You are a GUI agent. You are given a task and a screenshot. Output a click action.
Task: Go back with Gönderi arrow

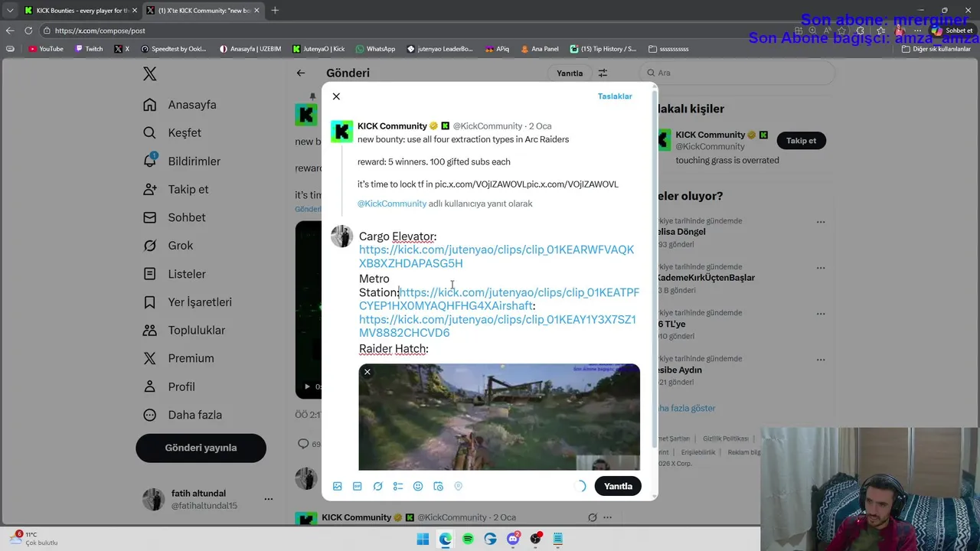(301, 73)
